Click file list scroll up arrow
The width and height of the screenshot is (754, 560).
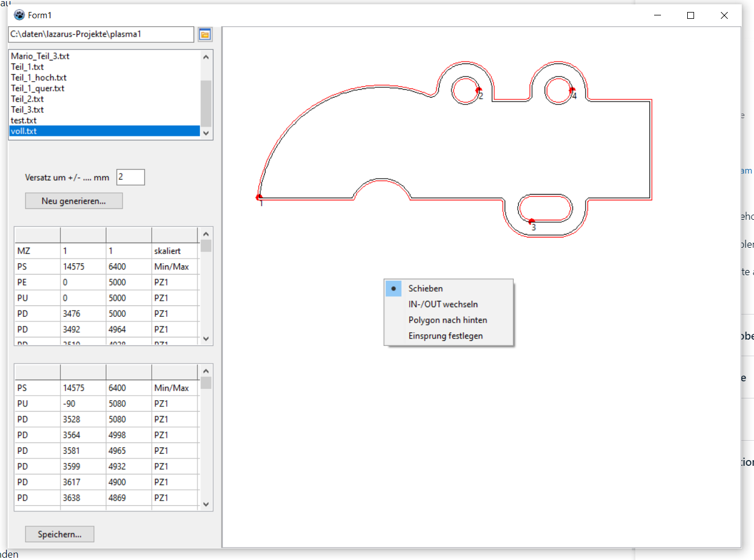coord(206,57)
